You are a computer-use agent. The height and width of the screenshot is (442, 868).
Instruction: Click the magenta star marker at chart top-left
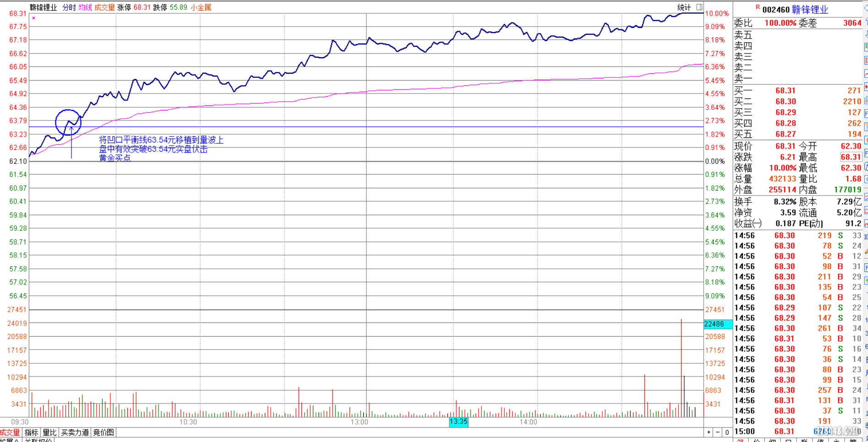pyautogui.click(x=33, y=18)
